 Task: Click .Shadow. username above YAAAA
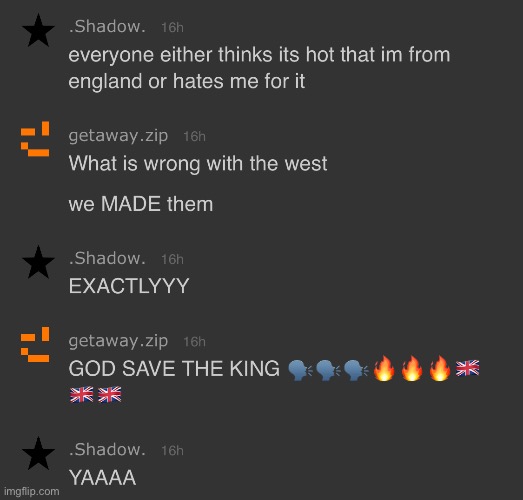[107, 450]
